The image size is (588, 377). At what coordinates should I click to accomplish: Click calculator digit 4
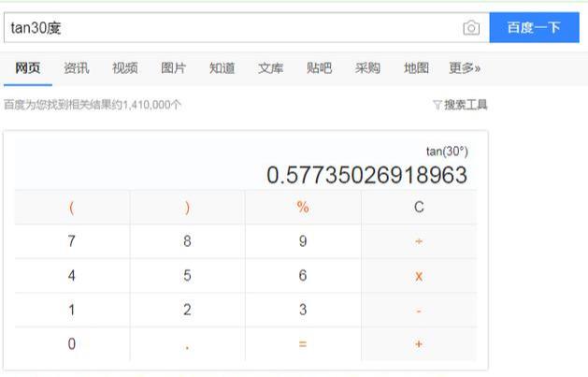72,276
